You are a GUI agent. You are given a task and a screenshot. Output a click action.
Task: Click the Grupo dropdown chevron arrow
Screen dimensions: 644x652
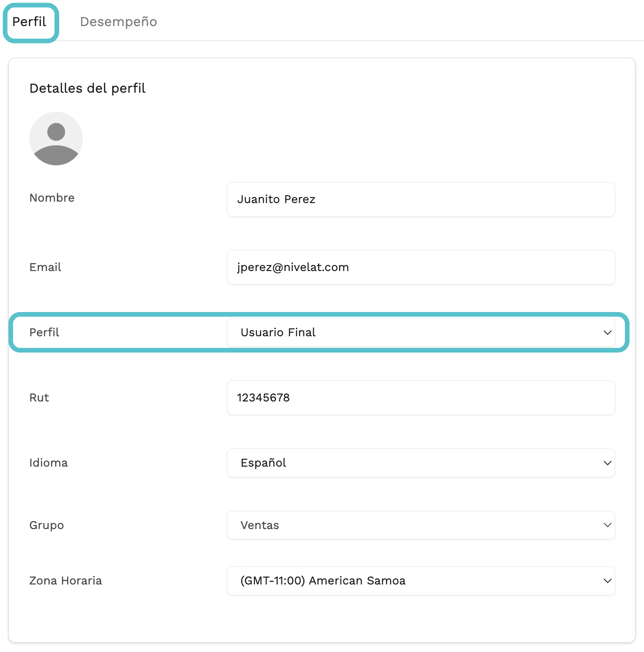coord(607,525)
